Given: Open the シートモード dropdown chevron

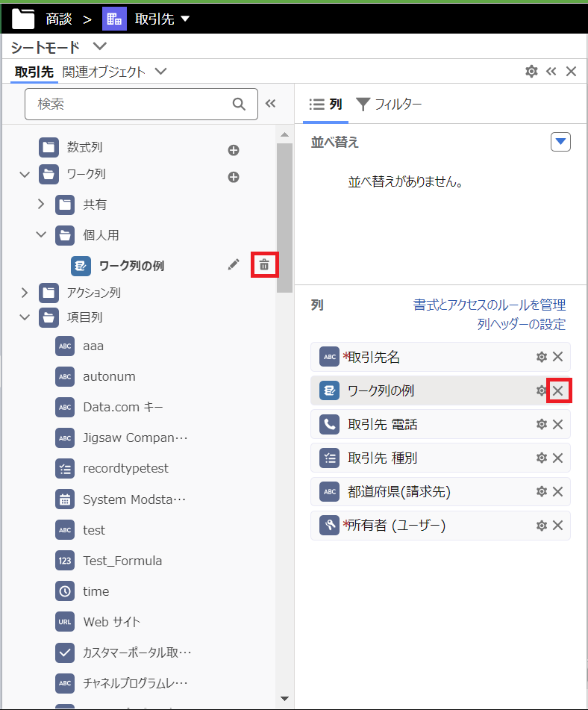Looking at the screenshot, I should (99, 46).
